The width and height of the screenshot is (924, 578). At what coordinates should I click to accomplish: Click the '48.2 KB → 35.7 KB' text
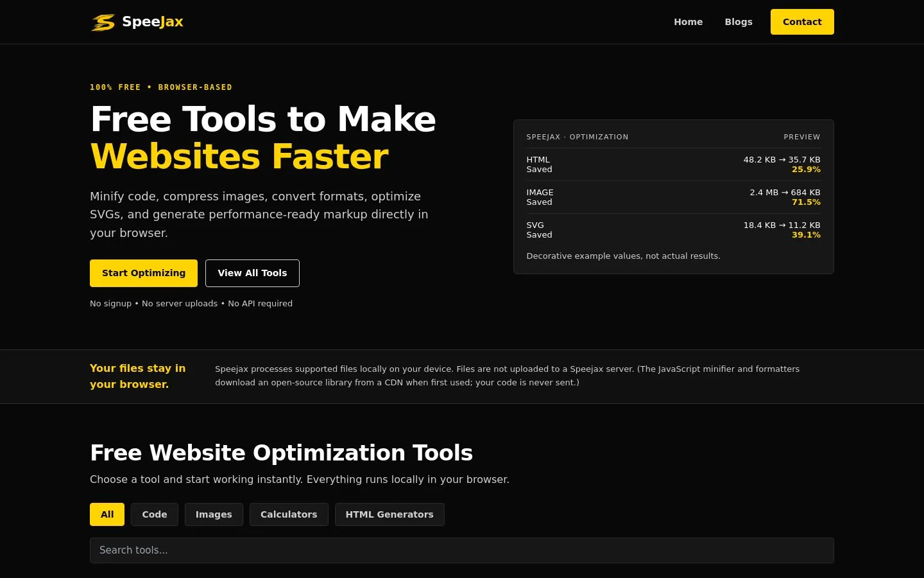click(782, 160)
